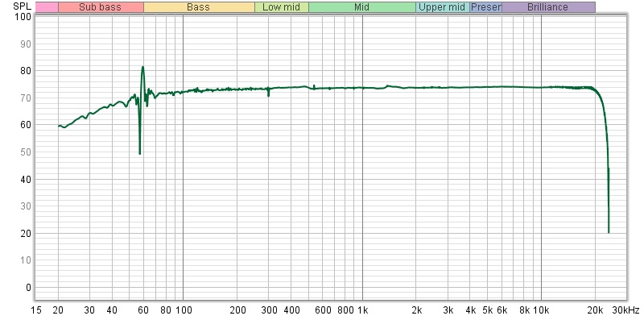Click the 20 value on SPL axis

[26, 233]
